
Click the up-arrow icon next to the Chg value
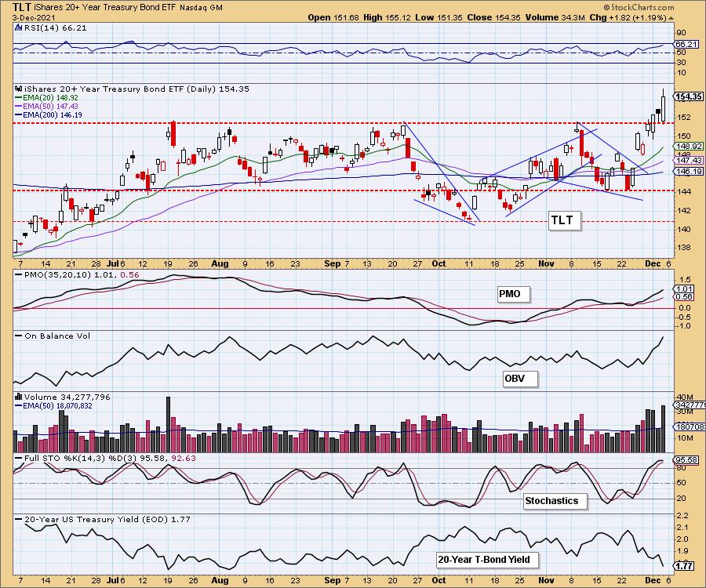pyautogui.click(x=671, y=19)
